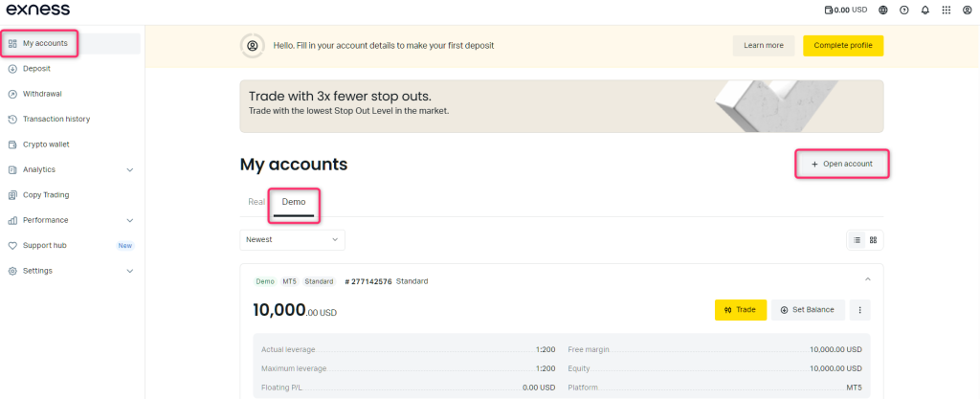The height and width of the screenshot is (399, 980).
Task: Click the help question mark icon
Action: (x=904, y=10)
